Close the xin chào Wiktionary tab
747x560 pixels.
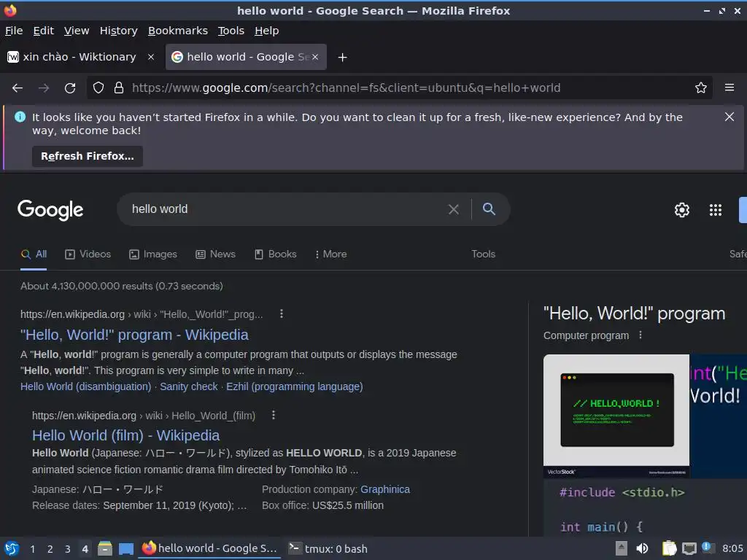(151, 57)
